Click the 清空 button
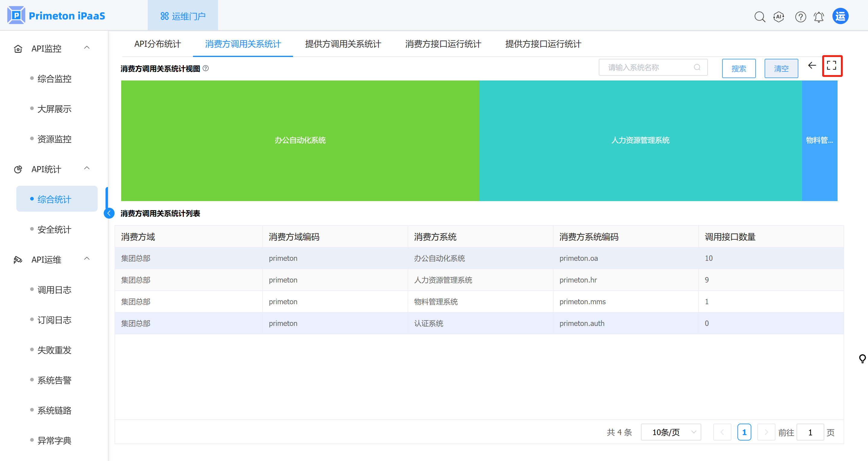Image resolution: width=868 pixels, height=461 pixels. click(x=781, y=68)
